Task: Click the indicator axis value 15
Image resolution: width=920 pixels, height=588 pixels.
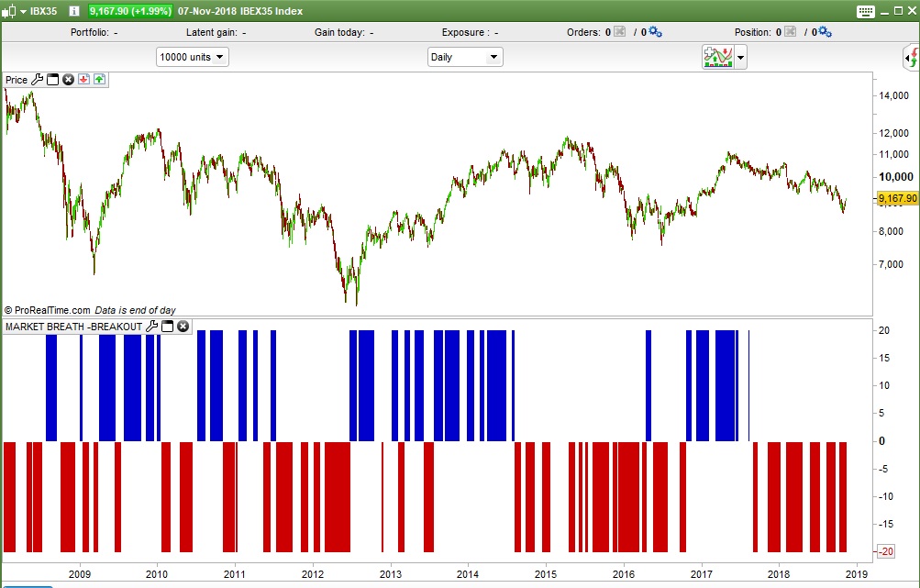Action: (883, 358)
